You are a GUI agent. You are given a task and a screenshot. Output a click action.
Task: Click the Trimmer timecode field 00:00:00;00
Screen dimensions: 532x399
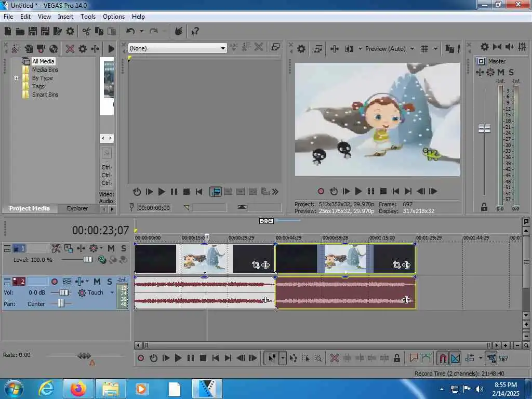tap(154, 208)
